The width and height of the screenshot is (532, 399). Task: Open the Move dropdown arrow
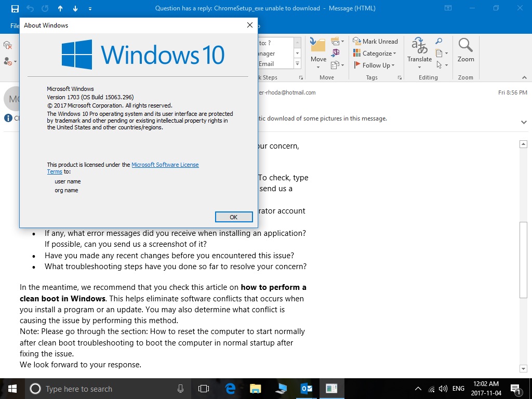(x=318, y=67)
